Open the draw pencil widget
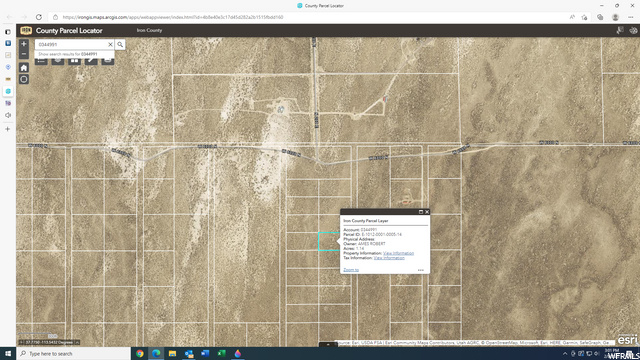 click(91, 61)
